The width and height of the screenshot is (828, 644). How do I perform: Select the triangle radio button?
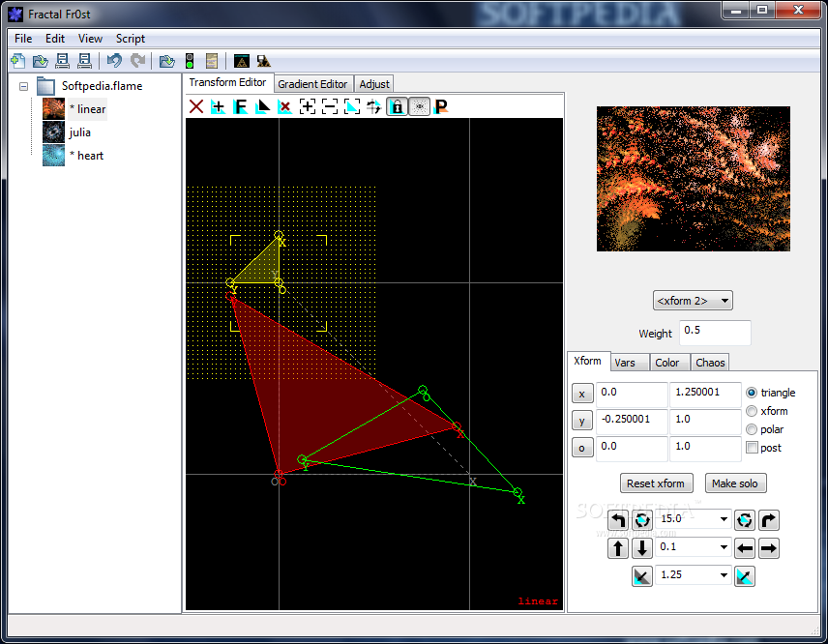[752, 393]
